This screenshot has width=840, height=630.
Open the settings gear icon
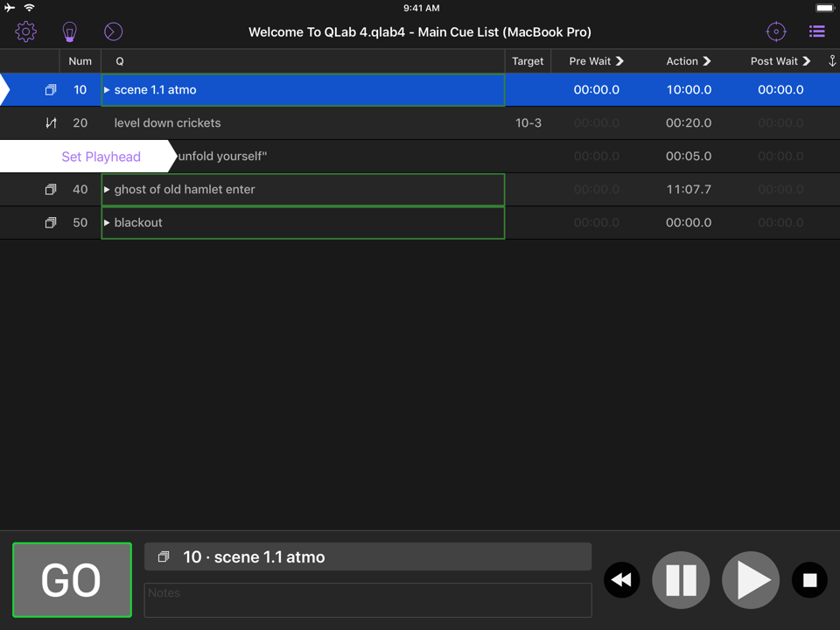tap(25, 32)
